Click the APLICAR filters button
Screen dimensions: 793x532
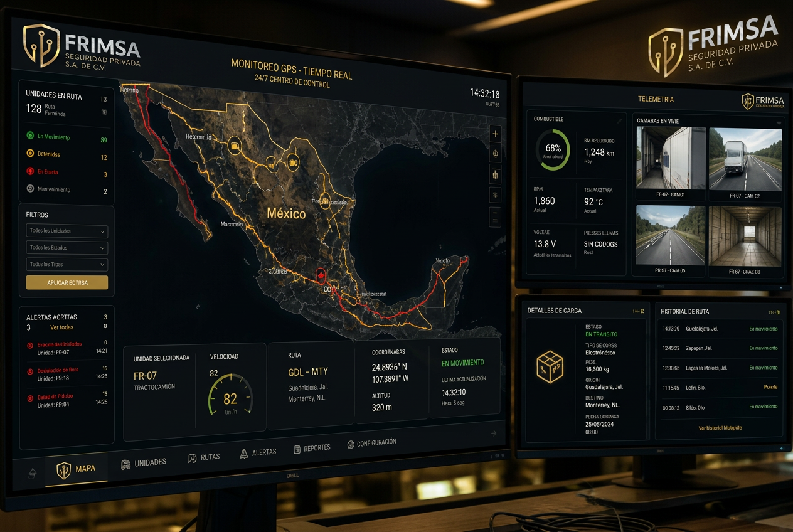click(67, 283)
